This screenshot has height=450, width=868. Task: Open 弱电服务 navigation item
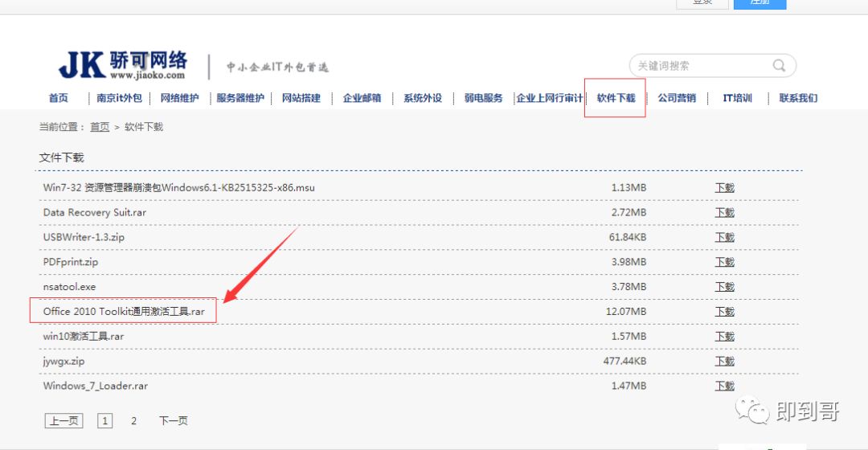[483, 98]
